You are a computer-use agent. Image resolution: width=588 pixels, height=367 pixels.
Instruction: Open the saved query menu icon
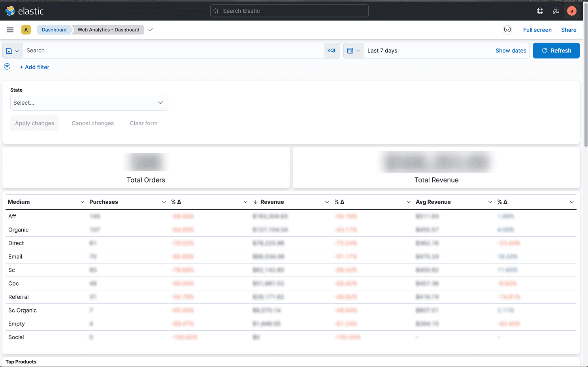coord(13,51)
